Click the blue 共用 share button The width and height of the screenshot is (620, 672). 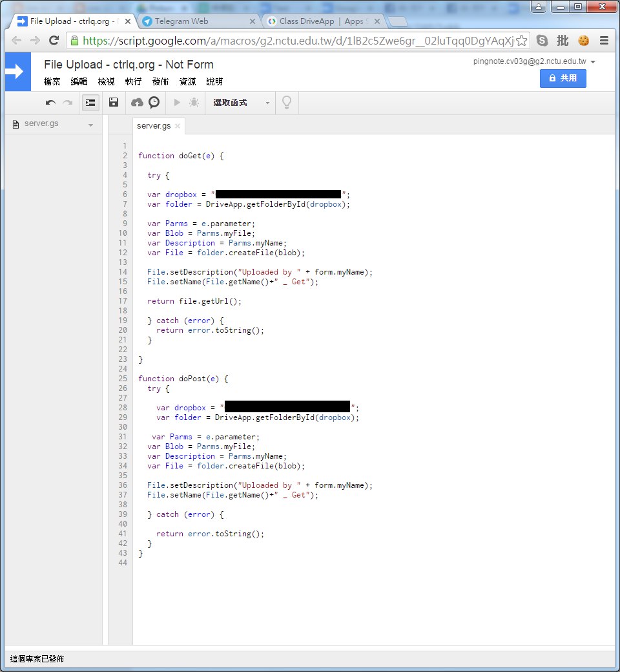(563, 78)
